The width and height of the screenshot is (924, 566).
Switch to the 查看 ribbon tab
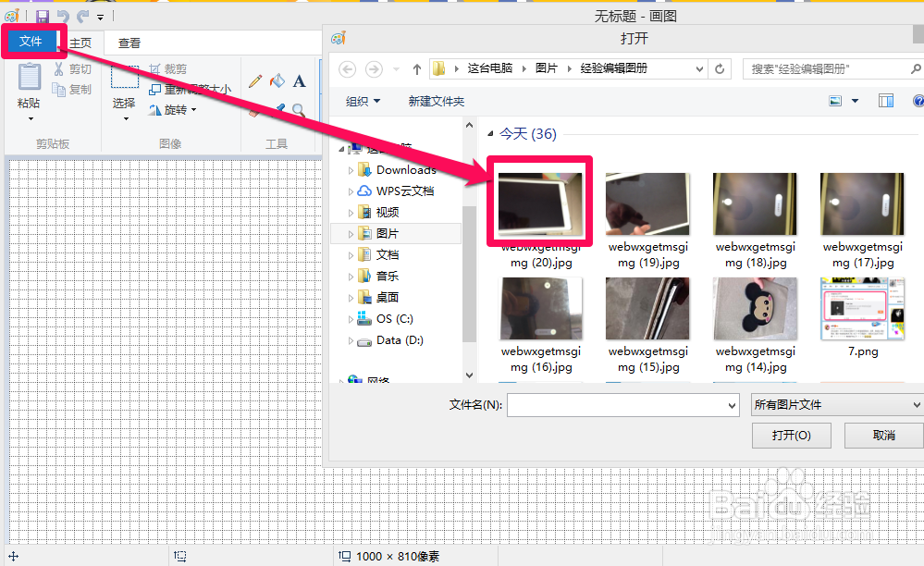[x=129, y=43]
